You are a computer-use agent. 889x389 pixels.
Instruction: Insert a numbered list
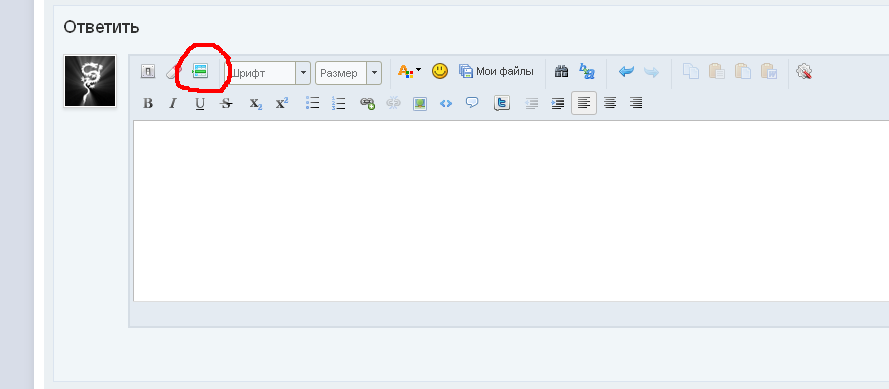(338, 103)
